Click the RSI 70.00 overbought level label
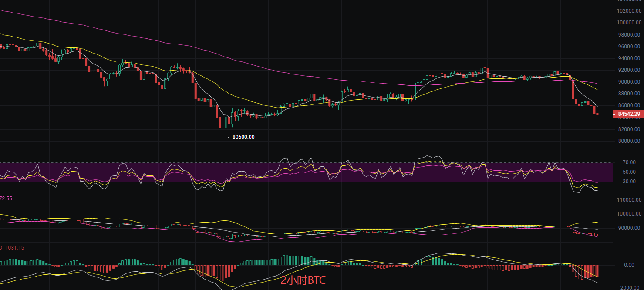Viewport: 644px width, 290px height. pos(629,162)
